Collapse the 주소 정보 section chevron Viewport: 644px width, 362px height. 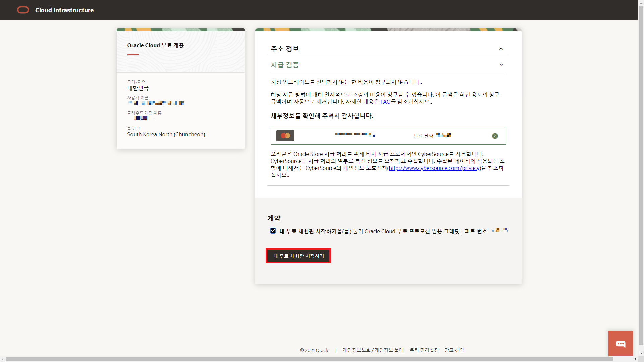[x=501, y=49]
